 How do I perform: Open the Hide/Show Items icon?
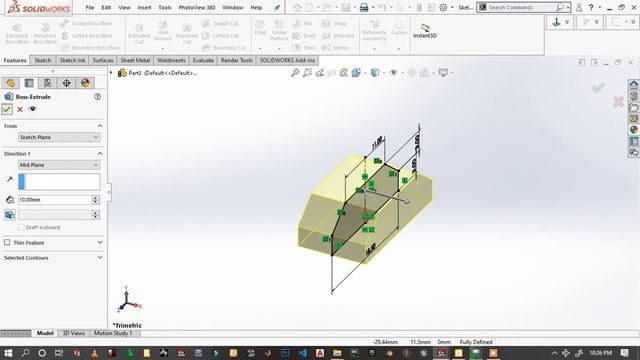pyautogui.click(x=393, y=73)
